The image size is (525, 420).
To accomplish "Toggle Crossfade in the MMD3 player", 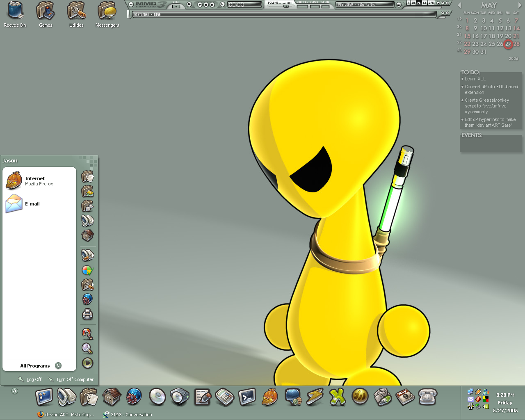I will (325, 6).
